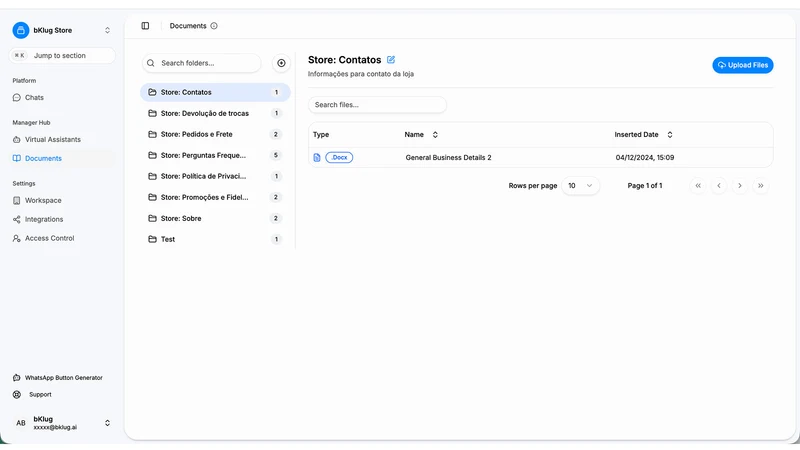This screenshot has height=450, width=800.
Task: Go to the next page
Action: [740, 186]
